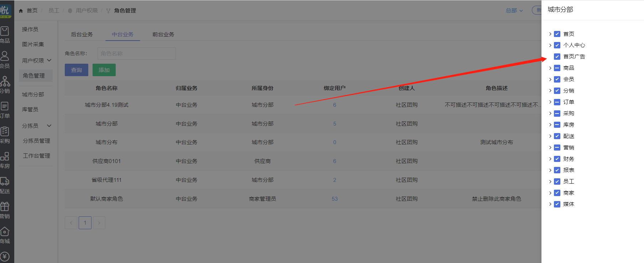Click the 营销 gift box icon
Screen dimensions: 644x263
point(5,207)
